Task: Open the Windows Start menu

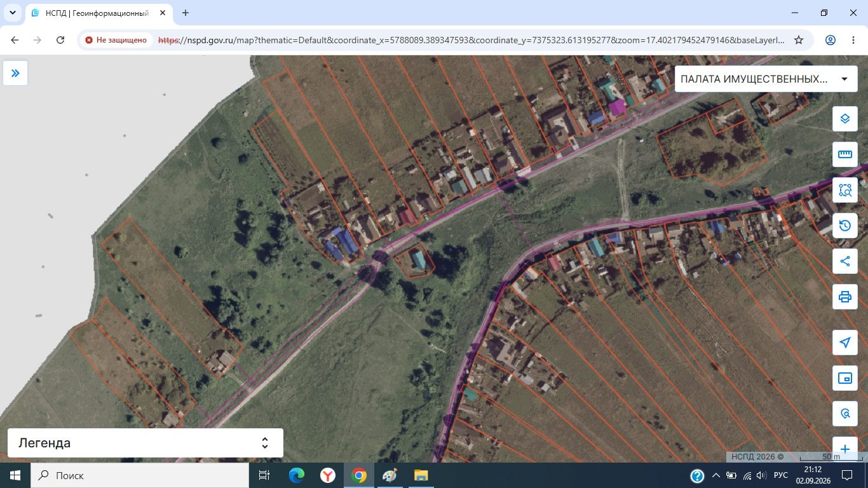Action: (x=15, y=475)
